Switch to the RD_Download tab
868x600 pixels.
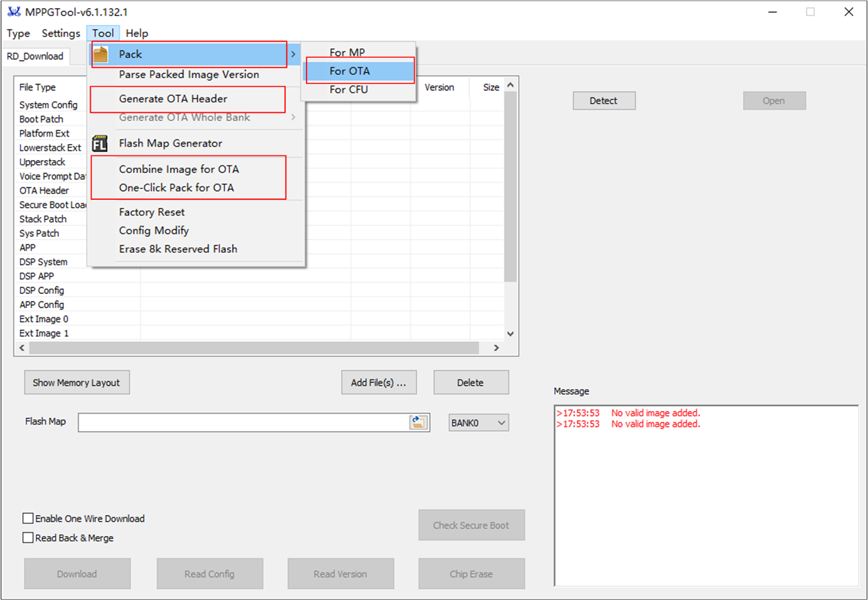coord(35,57)
